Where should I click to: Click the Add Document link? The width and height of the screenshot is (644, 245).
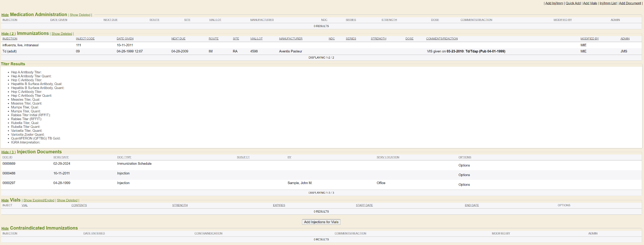(x=630, y=3)
